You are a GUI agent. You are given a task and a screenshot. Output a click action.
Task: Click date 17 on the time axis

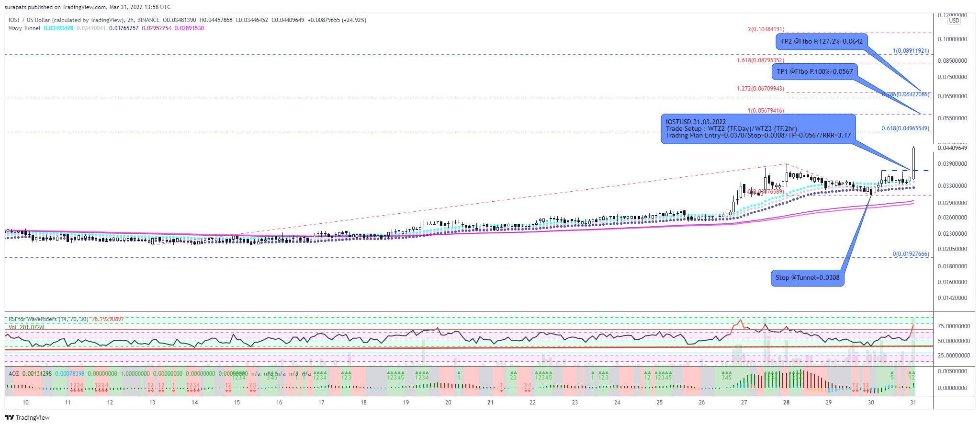tap(321, 403)
